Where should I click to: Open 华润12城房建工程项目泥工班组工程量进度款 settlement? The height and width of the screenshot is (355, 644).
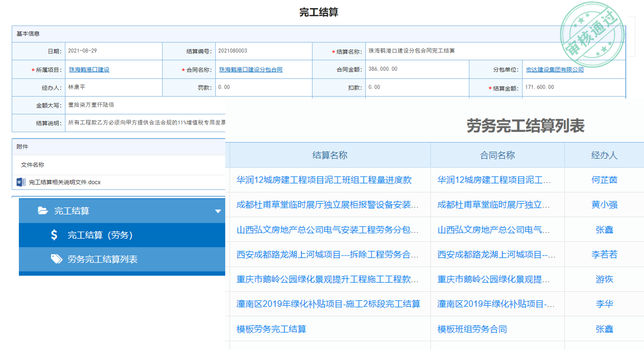tap(324, 180)
